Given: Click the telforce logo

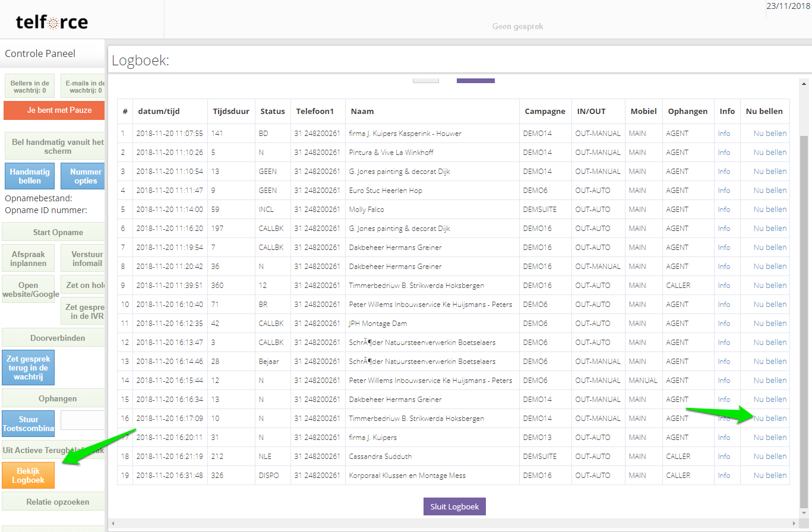Looking at the screenshot, I should [52, 23].
